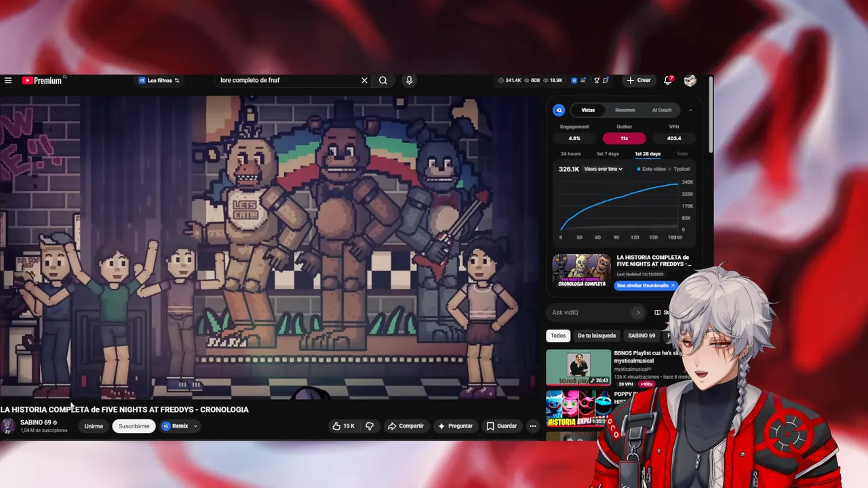This screenshot has height=488, width=868.
Task: Share the video with Compartir
Action: click(406, 426)
